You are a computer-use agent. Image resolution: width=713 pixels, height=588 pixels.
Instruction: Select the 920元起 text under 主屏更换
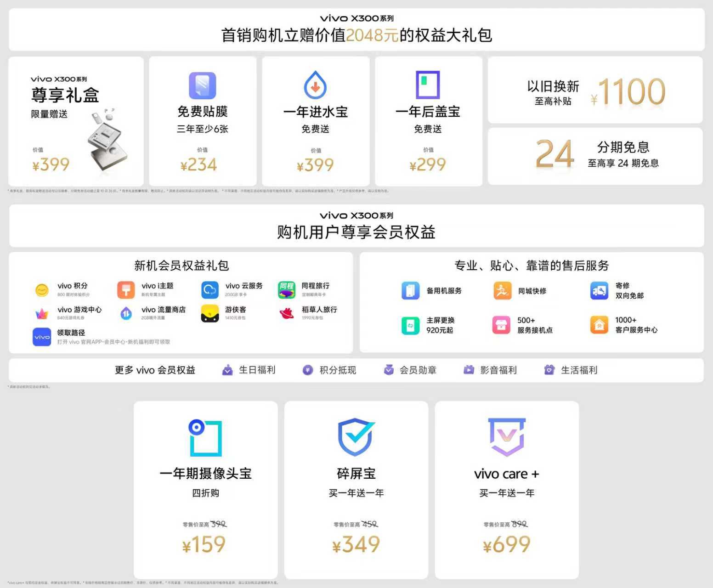(440, 330)
